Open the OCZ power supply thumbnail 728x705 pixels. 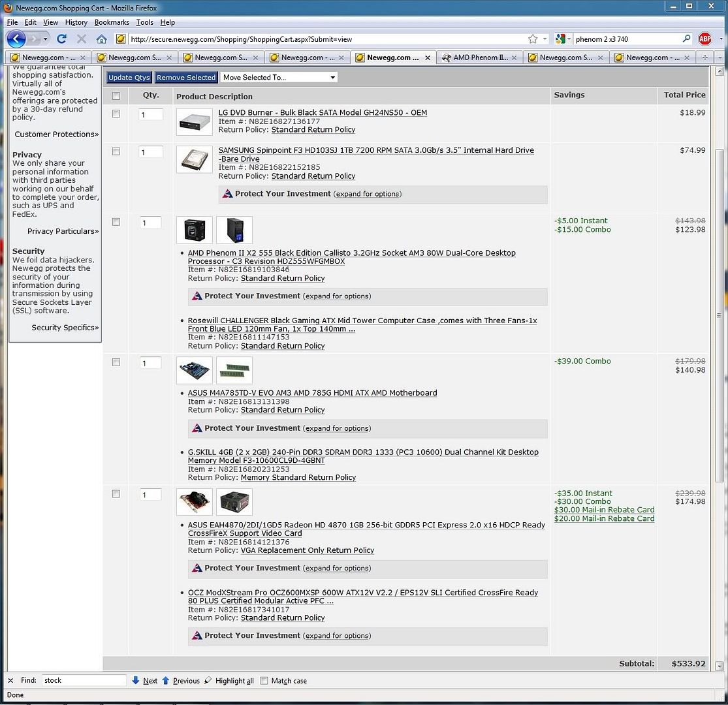pyautogui.click(x=234, y=502)
